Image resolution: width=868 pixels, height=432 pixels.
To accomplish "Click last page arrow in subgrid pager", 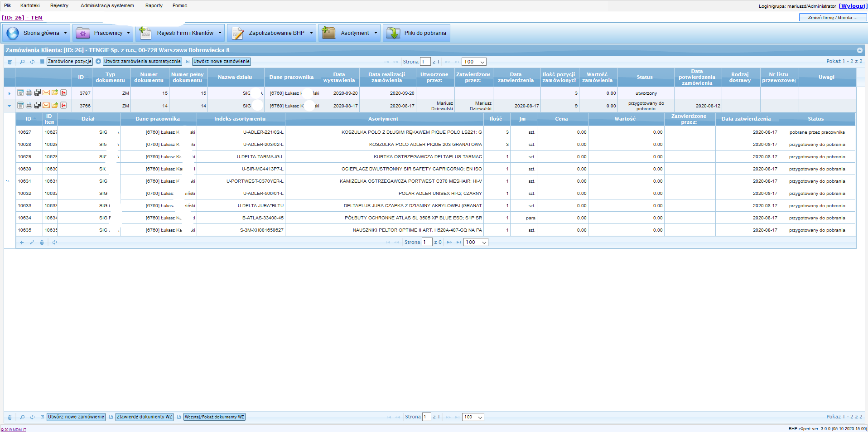I will pos(458,243).
